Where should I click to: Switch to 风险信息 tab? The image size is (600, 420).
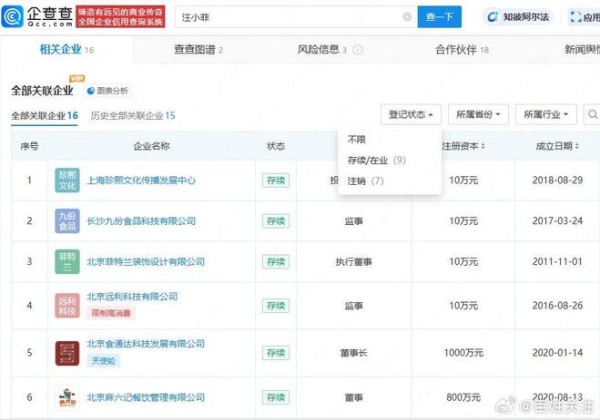point(322,49)
